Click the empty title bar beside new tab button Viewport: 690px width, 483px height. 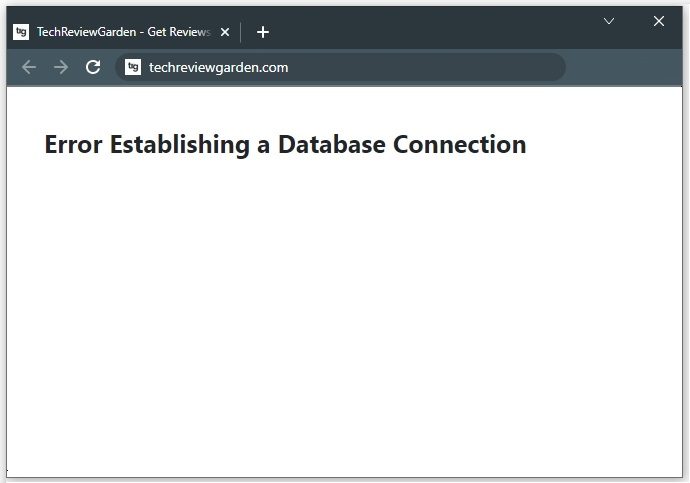(x=430, y=30)
